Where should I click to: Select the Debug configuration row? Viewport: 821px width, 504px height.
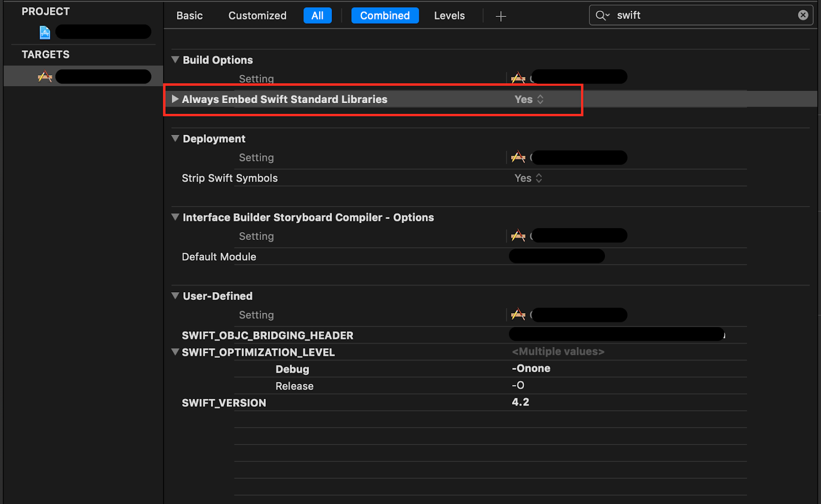(292, 369)
